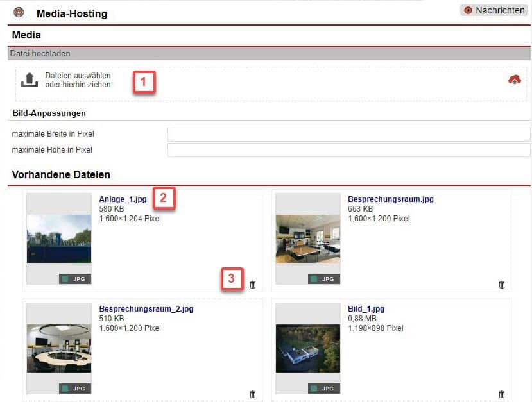This screenshot has height=402, width=532.
Task: Click JPG badge on Anlage_1 thumbnail
Action: [x=75, y=279]
